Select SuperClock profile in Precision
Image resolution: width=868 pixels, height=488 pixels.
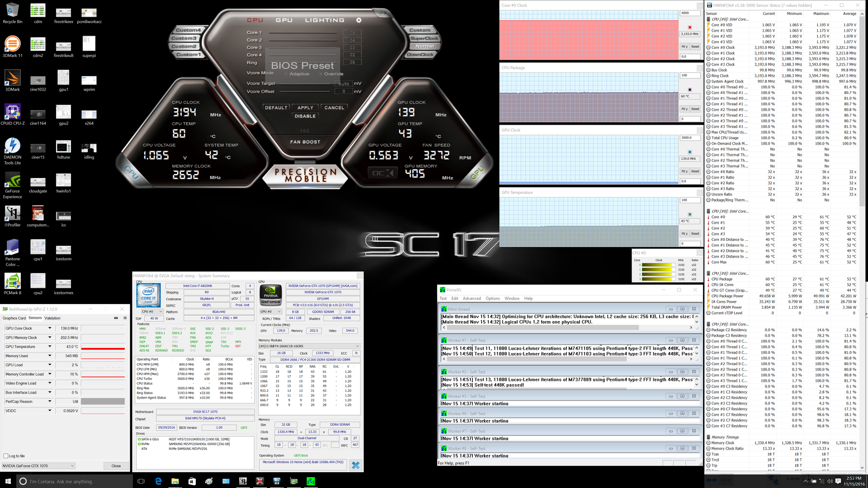[424, 38]
